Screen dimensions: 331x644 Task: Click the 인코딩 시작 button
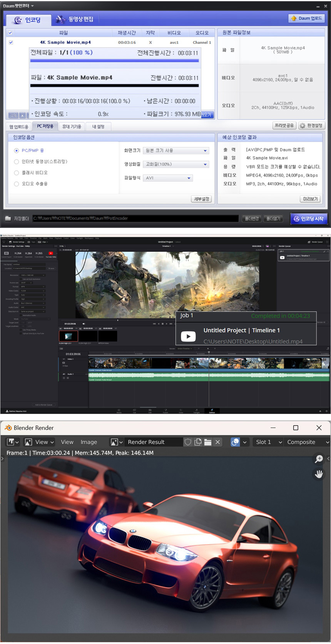pos(309,219)
